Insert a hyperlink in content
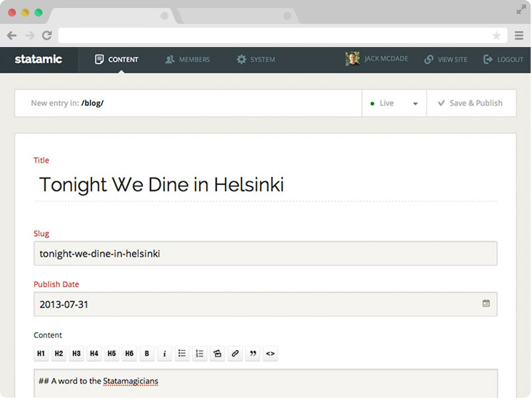532x403 pixels. point(235,353)
